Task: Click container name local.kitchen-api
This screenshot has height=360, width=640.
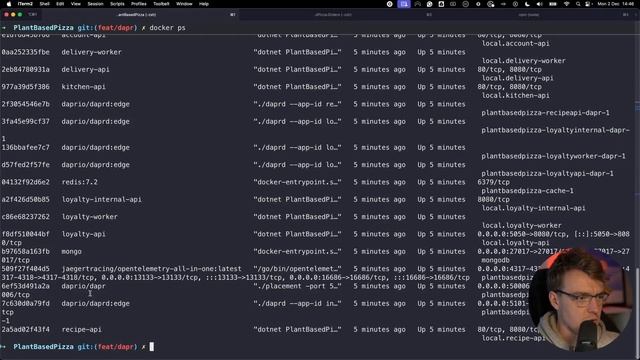Action: [516, 96]
